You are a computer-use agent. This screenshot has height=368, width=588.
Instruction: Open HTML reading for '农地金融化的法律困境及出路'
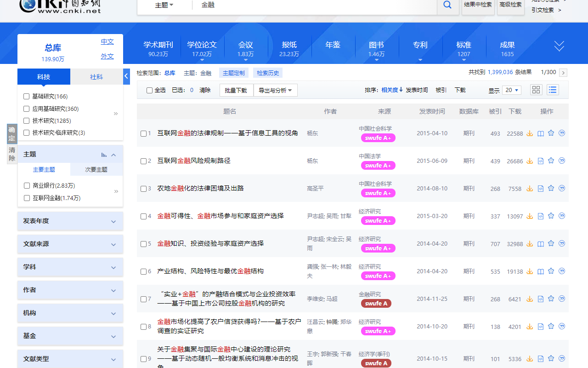pos(541,189)
